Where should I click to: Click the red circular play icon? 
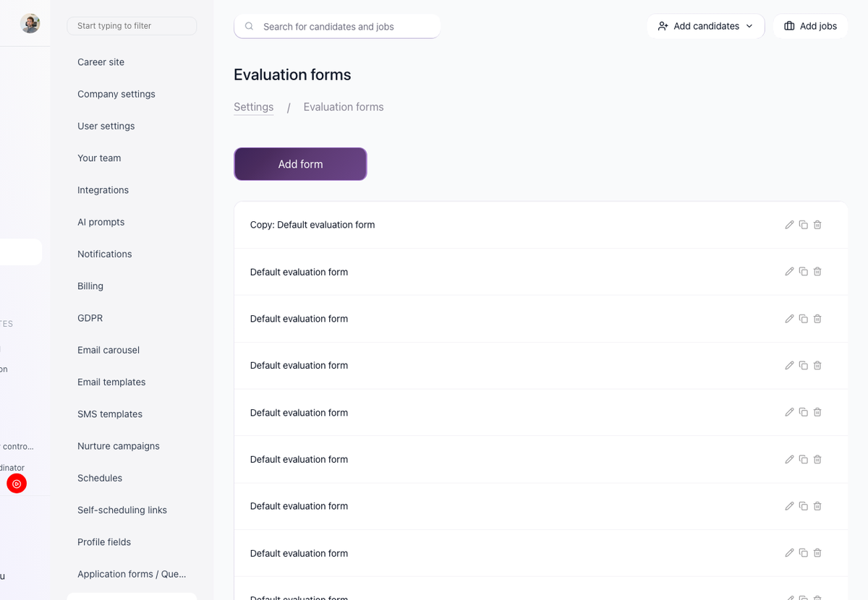[17, 484]
